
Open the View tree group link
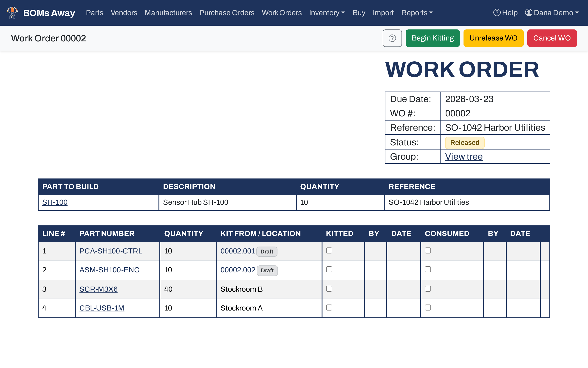[x=464, y=156]
